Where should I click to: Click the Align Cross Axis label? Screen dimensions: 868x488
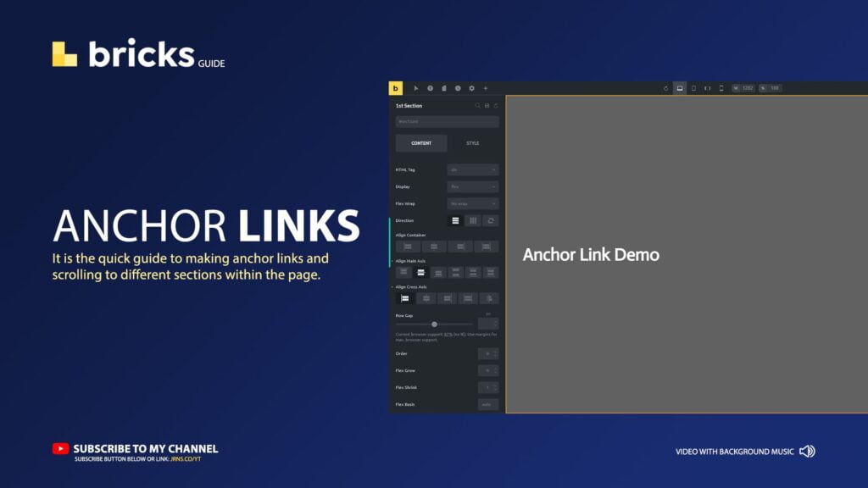pyautogui.click(x=411, y=287)
